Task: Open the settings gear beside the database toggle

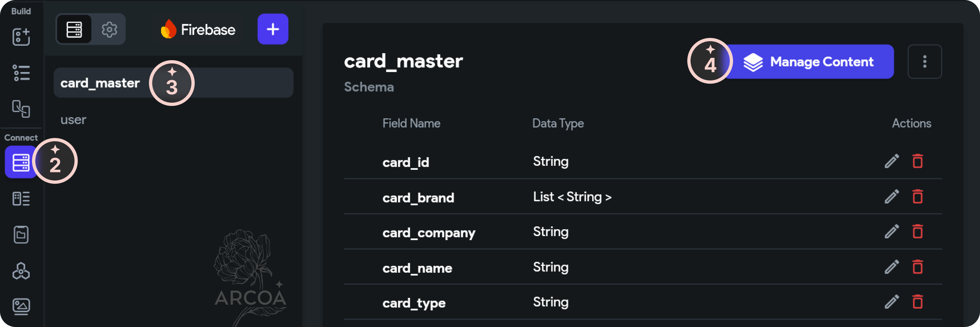Action: 109,29
